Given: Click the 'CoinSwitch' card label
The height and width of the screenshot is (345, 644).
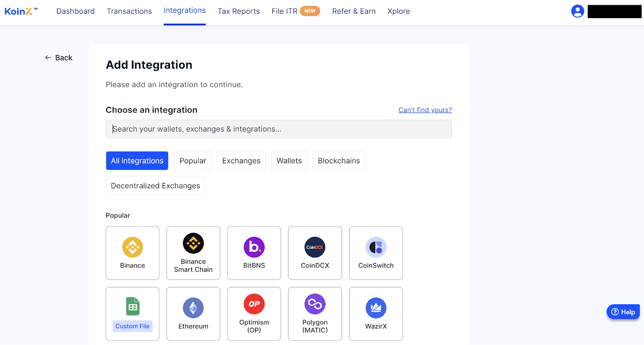Looking at the screenshot, I should click(376, 265).
